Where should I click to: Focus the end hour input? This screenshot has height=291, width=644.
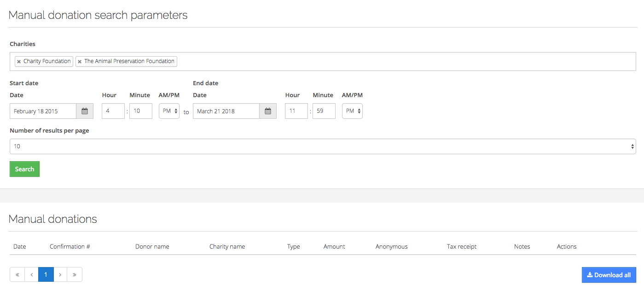pyautogui.click(x=296, y=111)
